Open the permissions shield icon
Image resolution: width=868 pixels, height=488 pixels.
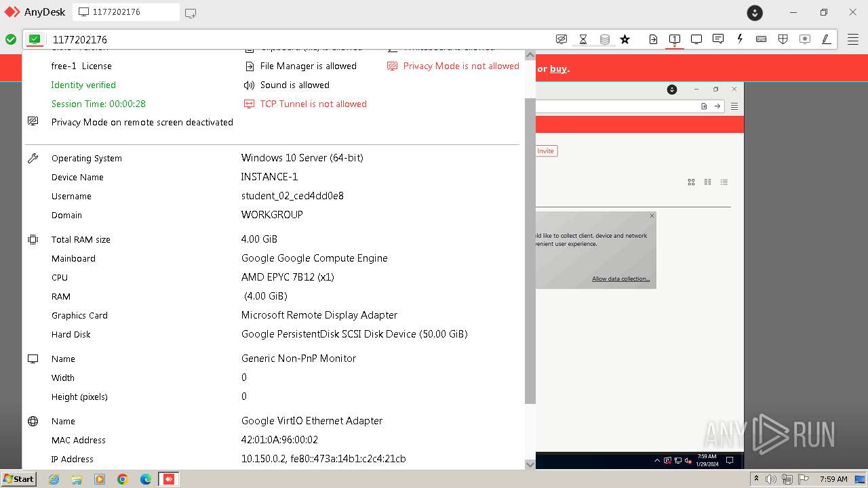pos(783,39)
